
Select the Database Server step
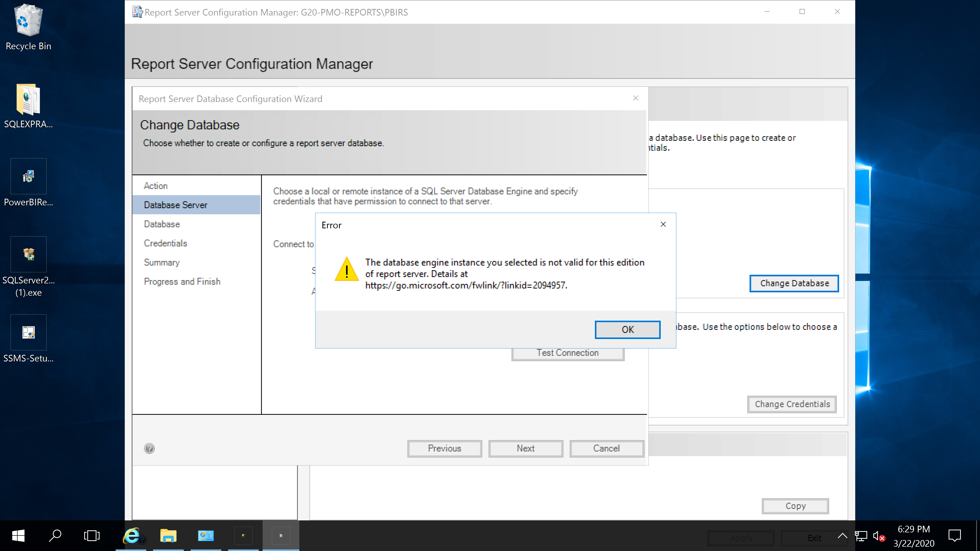(x=196, y=205)
